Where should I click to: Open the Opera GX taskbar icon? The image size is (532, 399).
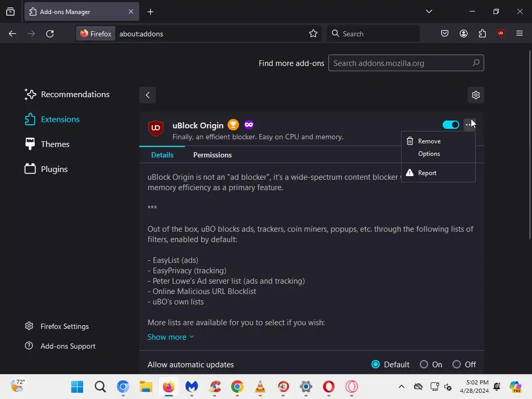point(352,387)
